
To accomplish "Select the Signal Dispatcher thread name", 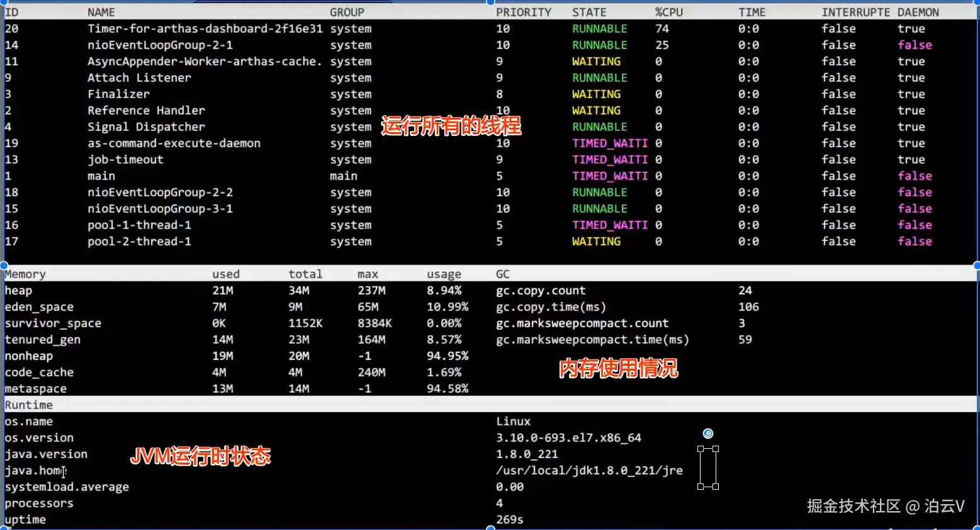I will pyautogui.click(x=147, y=127).
